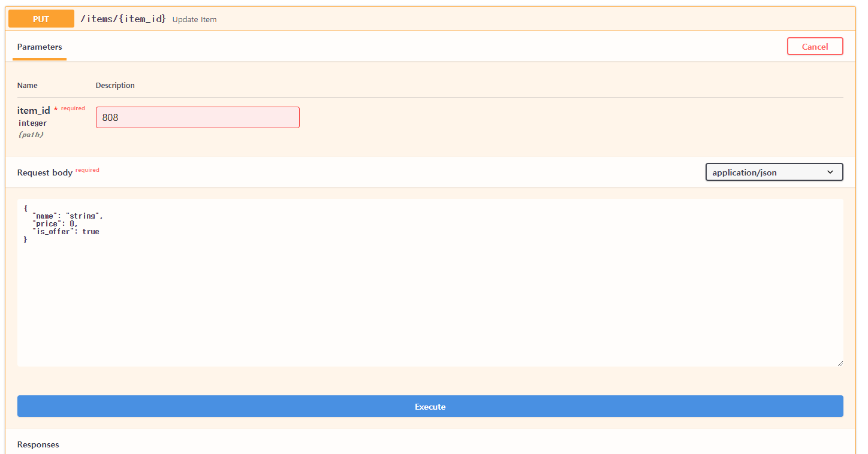Click the Description column header
The image size is (868, 454).
[115, 86]
